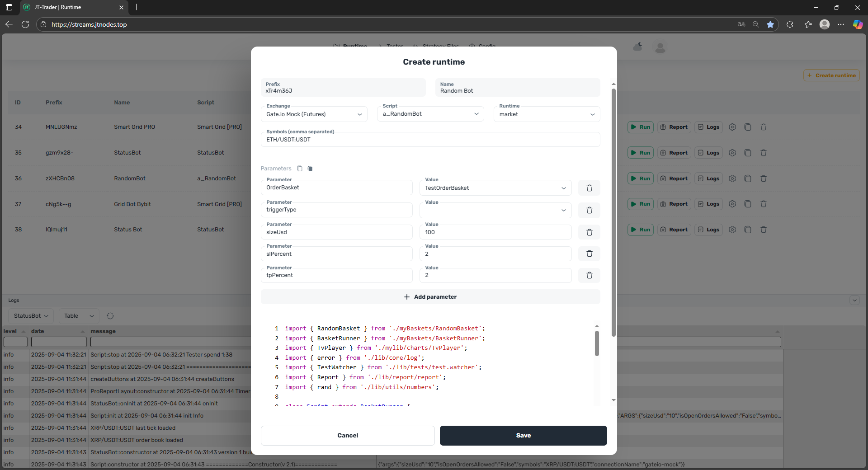Toggle dark mode with the cloud-moon icon
Image resolution: width=868 pixels, height=470 pixels.
pos(638,47)
